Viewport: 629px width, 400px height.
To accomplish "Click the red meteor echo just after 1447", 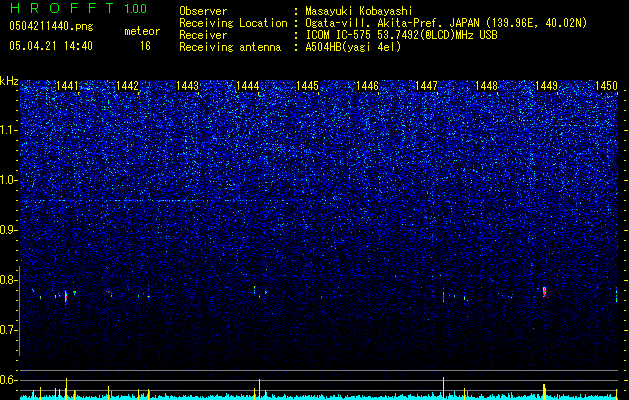I will pos(443,296).
